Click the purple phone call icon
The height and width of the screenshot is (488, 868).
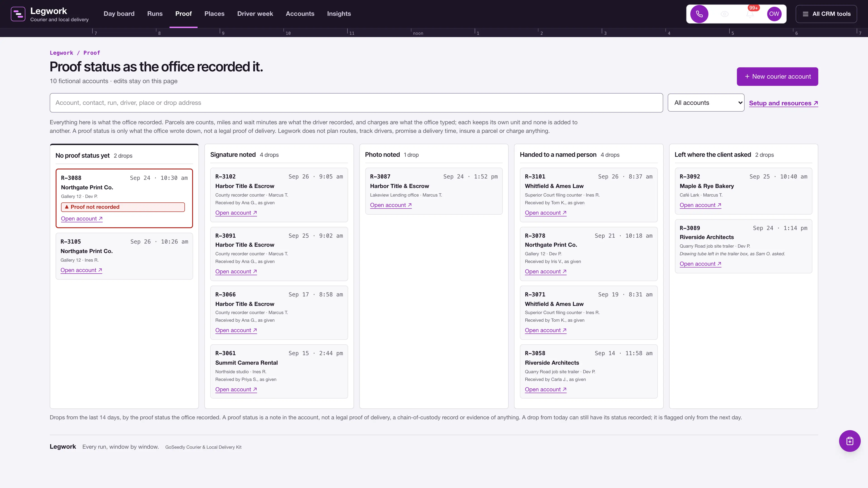(x=699, y=14)
